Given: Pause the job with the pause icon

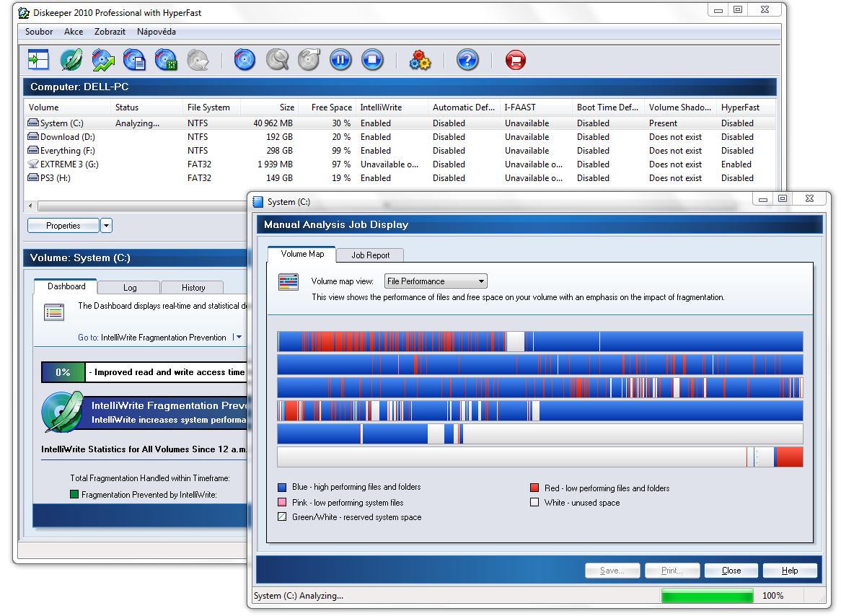Looking at the screenshot, I should click(340, 60).
